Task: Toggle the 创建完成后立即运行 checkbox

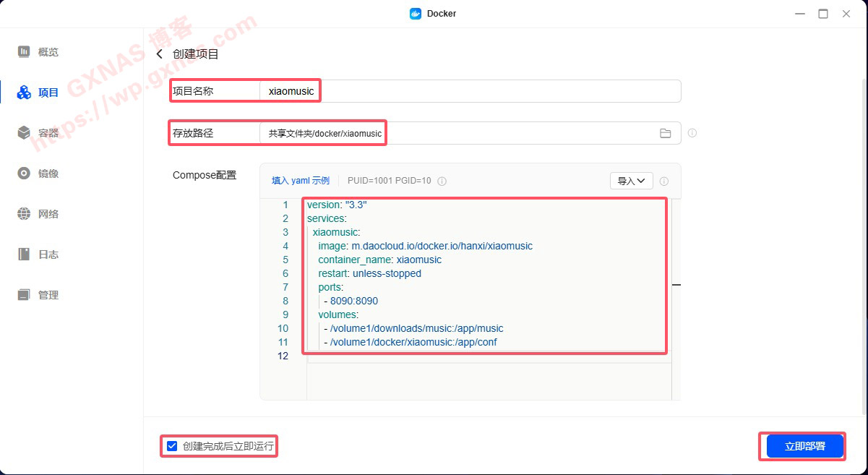Action: [172, 446]
